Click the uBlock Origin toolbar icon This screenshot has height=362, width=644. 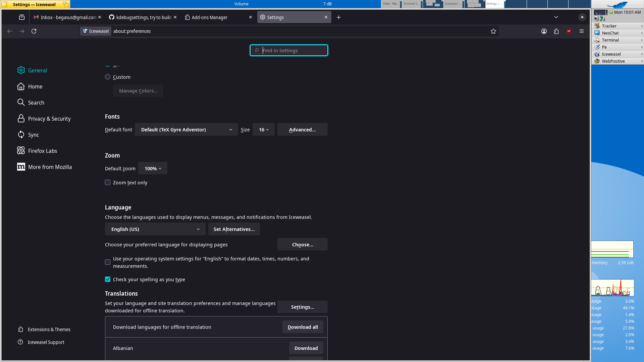(569, 31)
